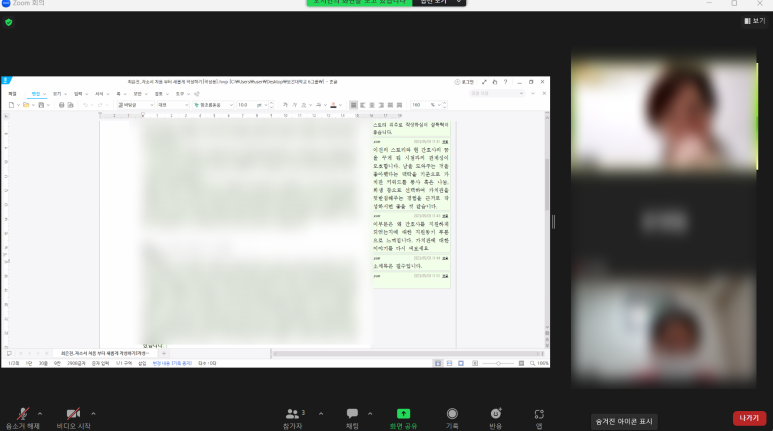Expand video options arrow beside 비디오 시작
Screen dimensions: 773x431
pyautogui.click(x=93, y=413)
